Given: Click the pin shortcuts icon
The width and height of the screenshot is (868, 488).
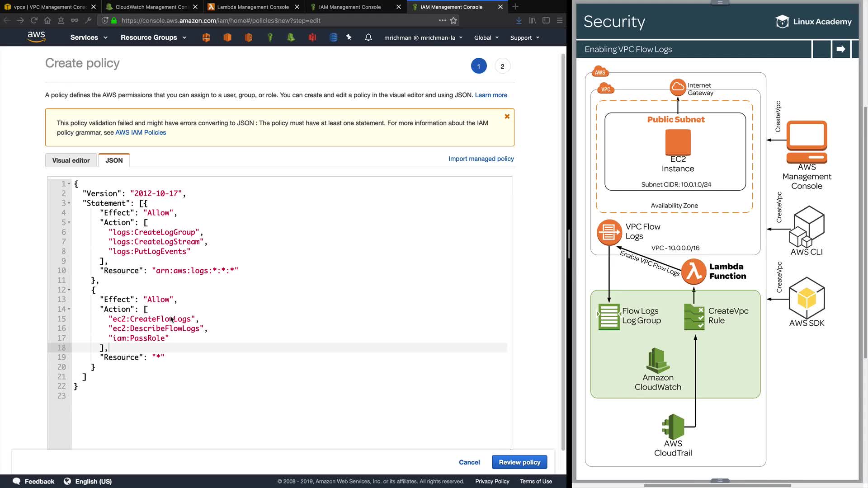Looking at the screenshot, I should click(x=349, y=38).
